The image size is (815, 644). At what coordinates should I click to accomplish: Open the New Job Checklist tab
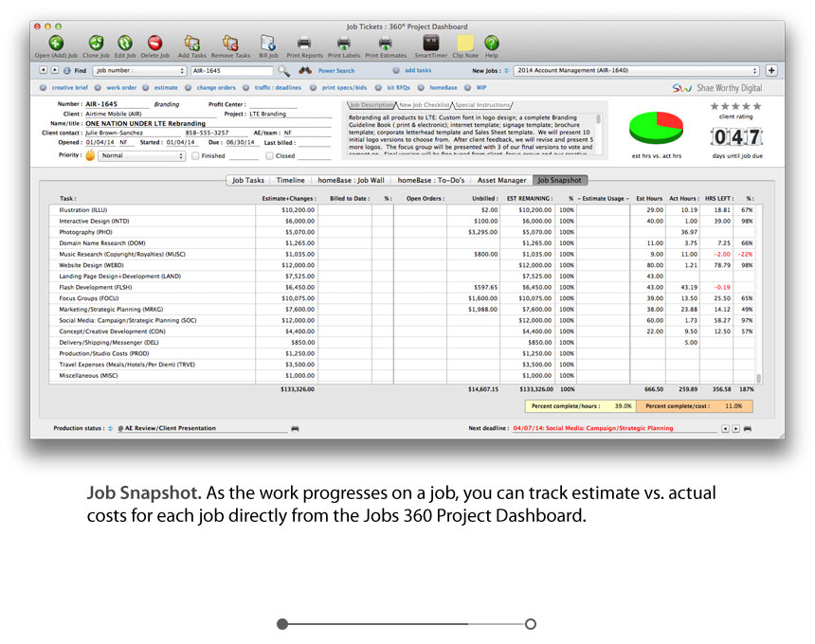[x=424, y=105]
